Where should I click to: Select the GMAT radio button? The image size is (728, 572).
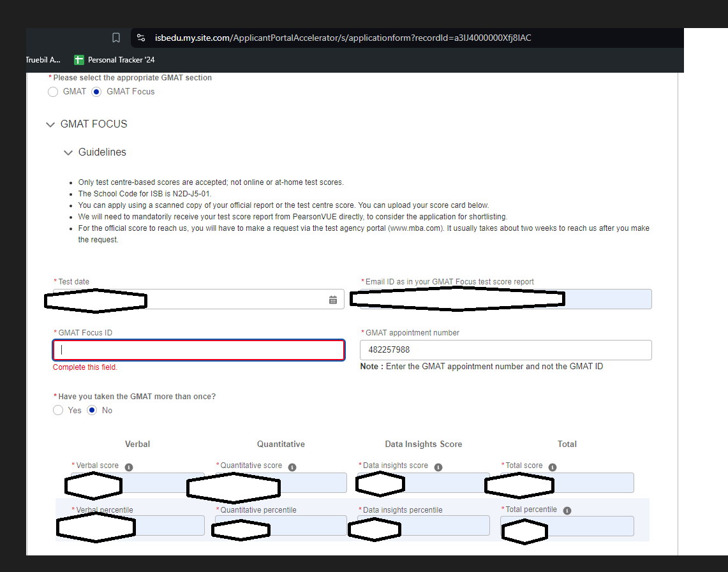[53, 92]
